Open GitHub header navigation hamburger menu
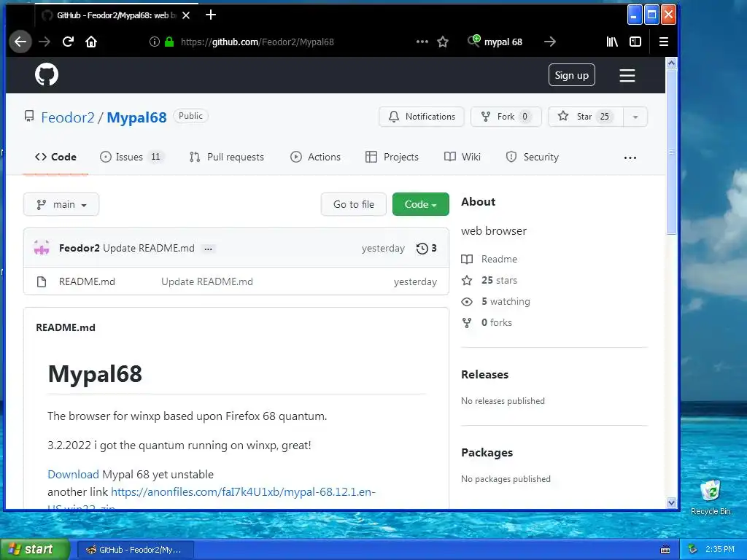 (627, 75)
